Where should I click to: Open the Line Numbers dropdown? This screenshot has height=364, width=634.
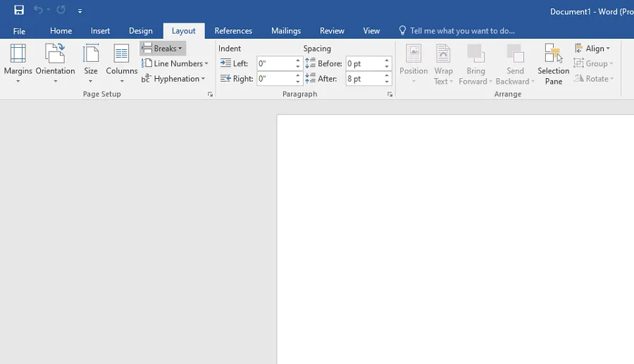[x=175, y=63]
